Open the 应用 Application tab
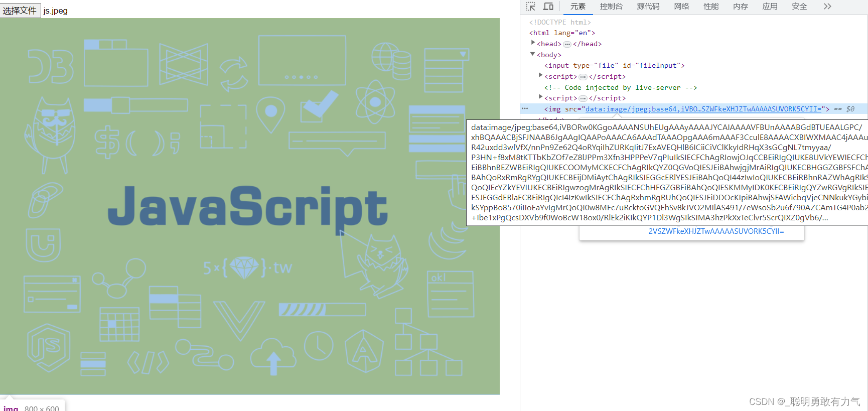This screenshot has width=868, height=411. 770,7
